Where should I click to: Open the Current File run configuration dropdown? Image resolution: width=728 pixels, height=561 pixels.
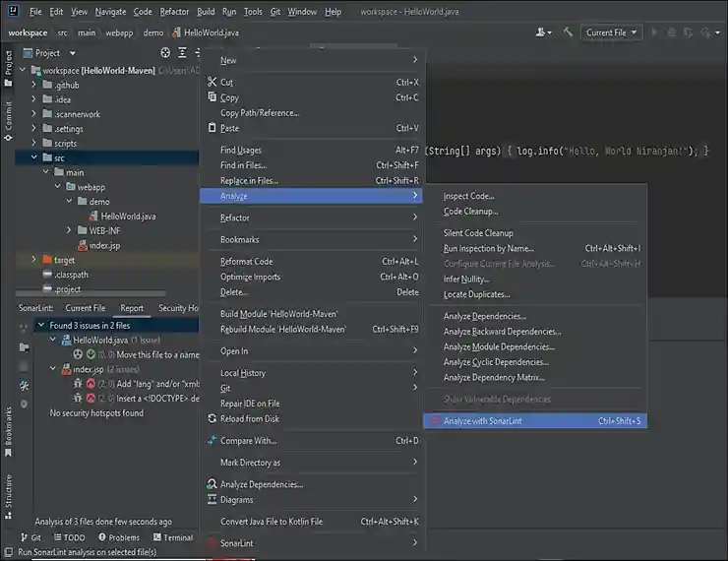[611, 32]
